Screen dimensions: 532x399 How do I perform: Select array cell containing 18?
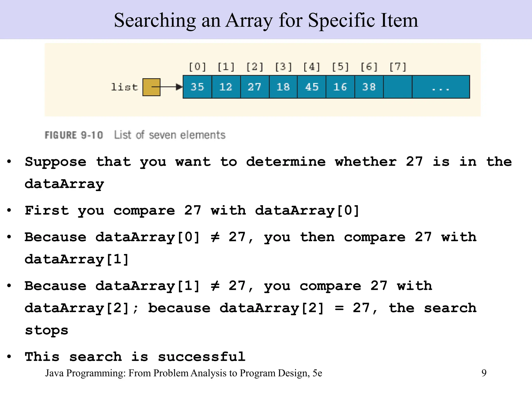(x=283, y=87)
